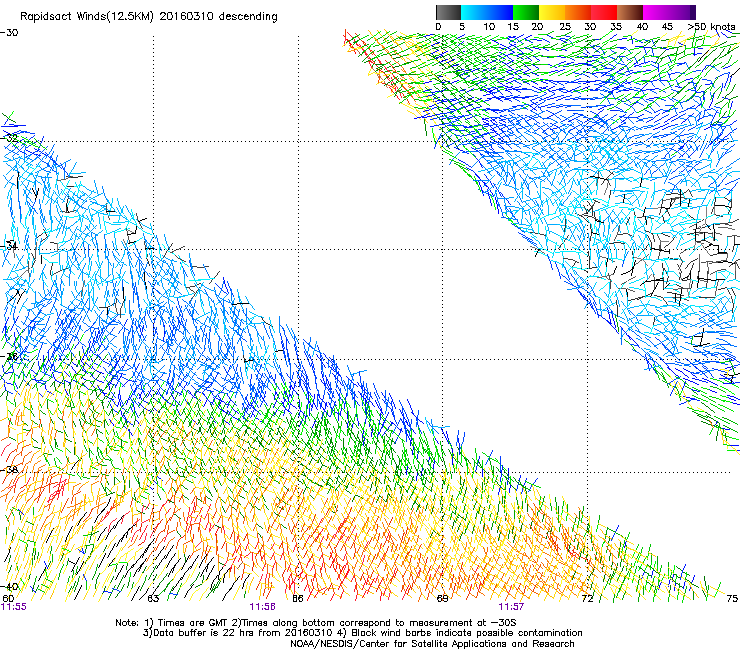Click the legend scale label "25"
Screen dimensions: 740x650
pos(564,27)
